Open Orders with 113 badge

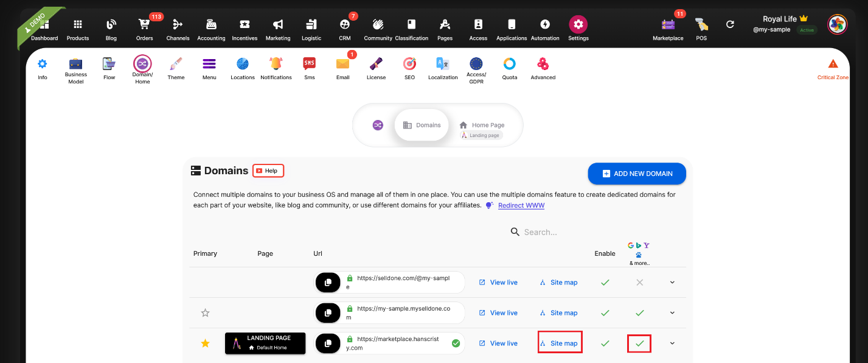click(145, 29)
